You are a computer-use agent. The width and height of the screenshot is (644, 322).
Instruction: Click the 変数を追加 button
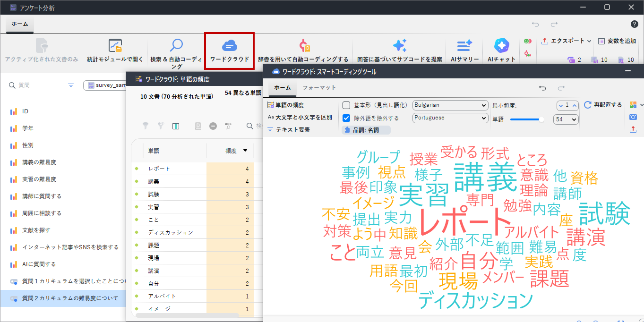click(617, 41)
